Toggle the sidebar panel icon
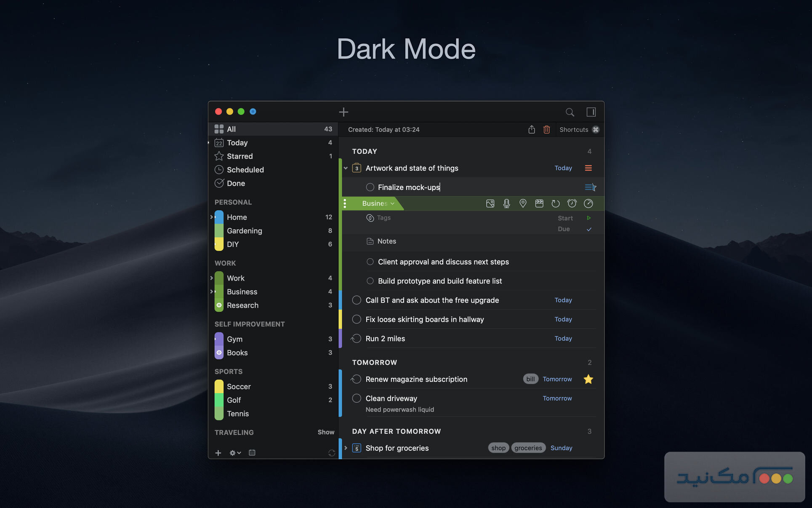Image resolution: width=812 pixels, height=508 pixels. (591, 112)
